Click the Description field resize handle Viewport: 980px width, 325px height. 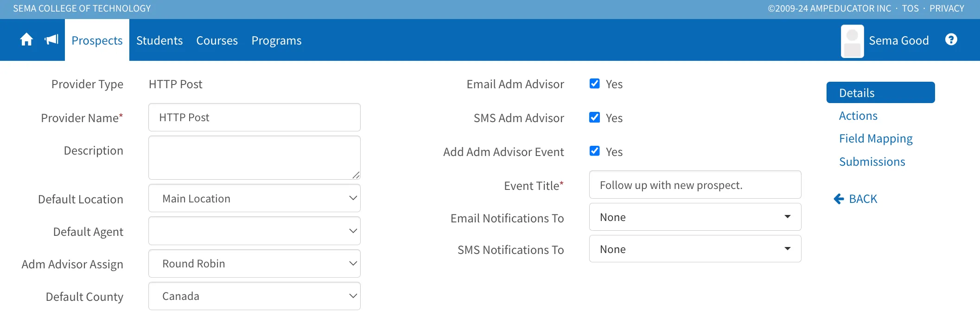click(x=356, y=175)
